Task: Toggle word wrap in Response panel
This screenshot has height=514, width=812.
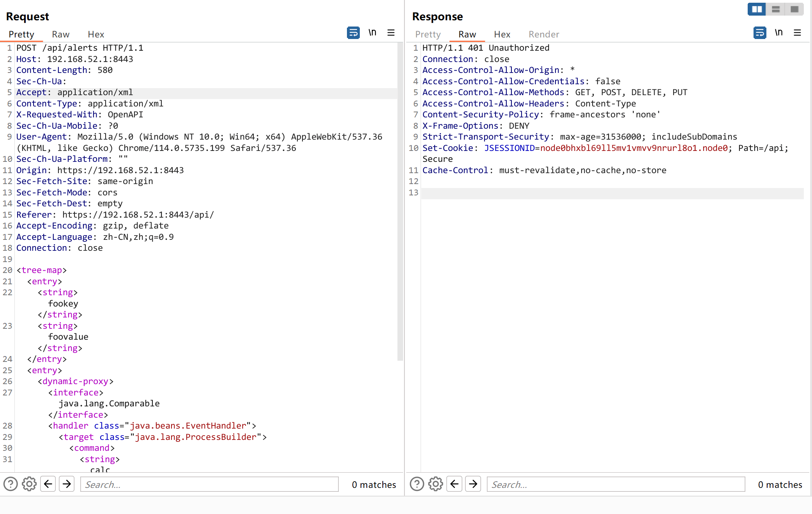Action: 760,33
